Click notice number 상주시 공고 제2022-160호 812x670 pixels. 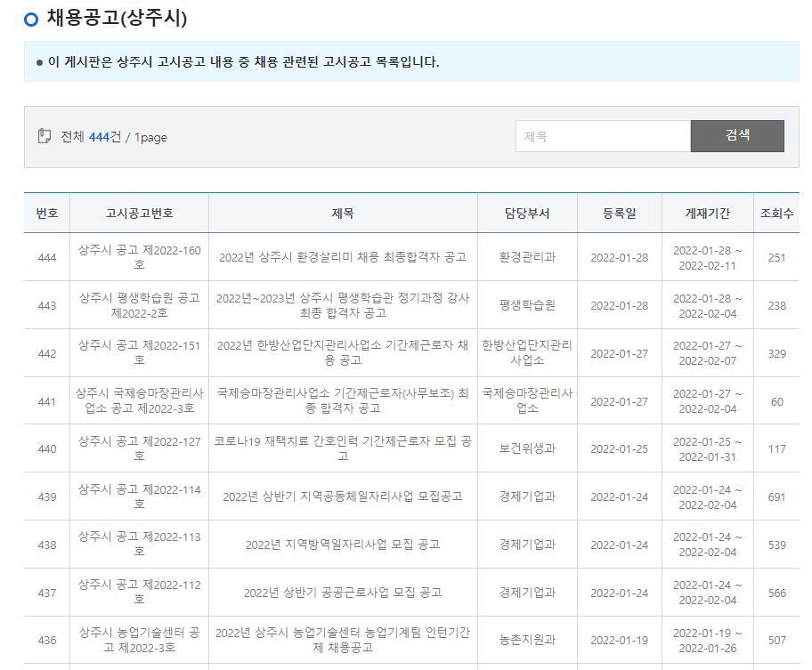coord(139,257)
